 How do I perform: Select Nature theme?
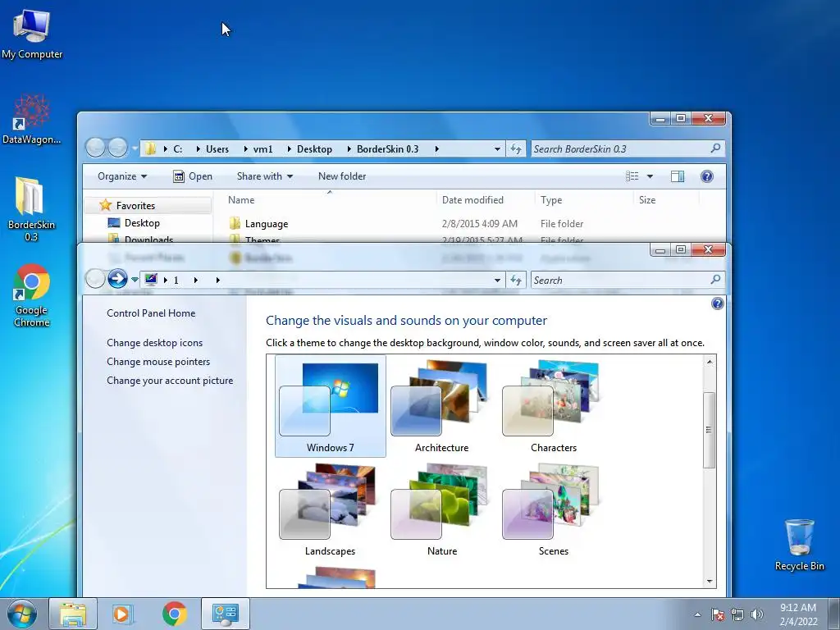click(441, 510)
